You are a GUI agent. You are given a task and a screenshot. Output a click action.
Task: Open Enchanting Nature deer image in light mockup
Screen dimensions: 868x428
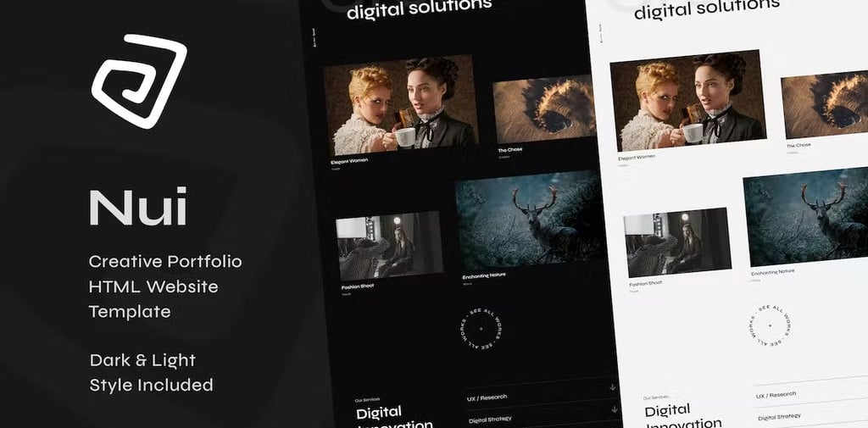806,216
